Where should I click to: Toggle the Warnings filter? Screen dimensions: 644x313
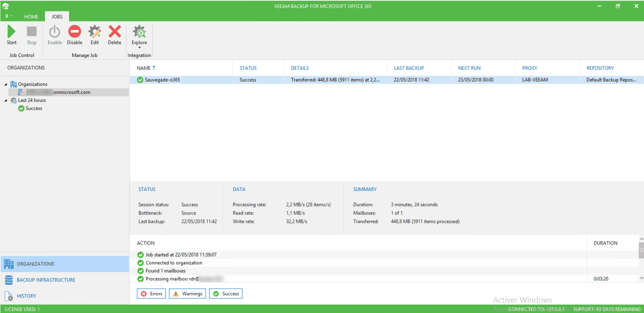click(187, 294)
